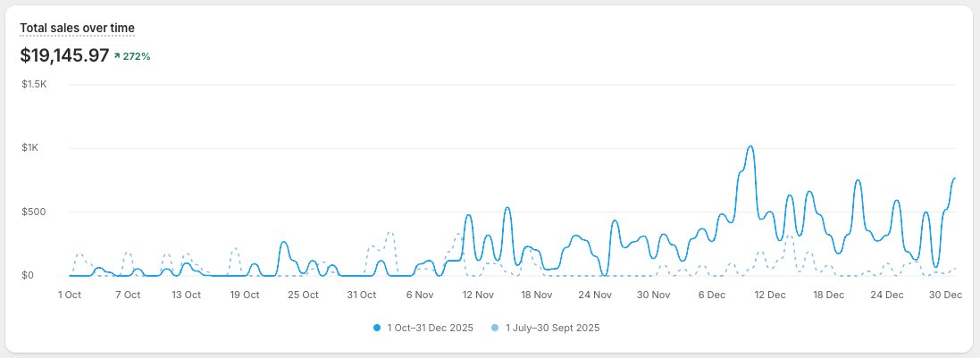
Task: Click the green upward trend arrow icon
Action: pos(117,56)
